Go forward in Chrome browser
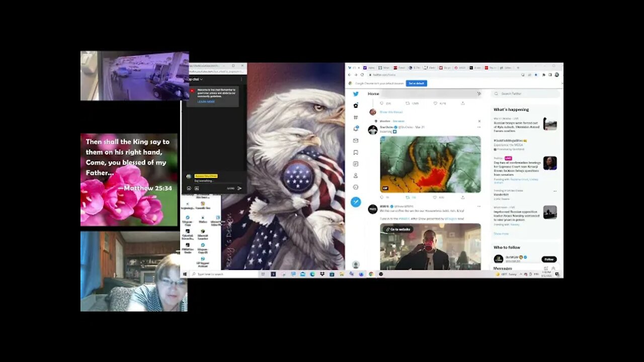This screenshot has height=362, width=644. tap(356, 74)
